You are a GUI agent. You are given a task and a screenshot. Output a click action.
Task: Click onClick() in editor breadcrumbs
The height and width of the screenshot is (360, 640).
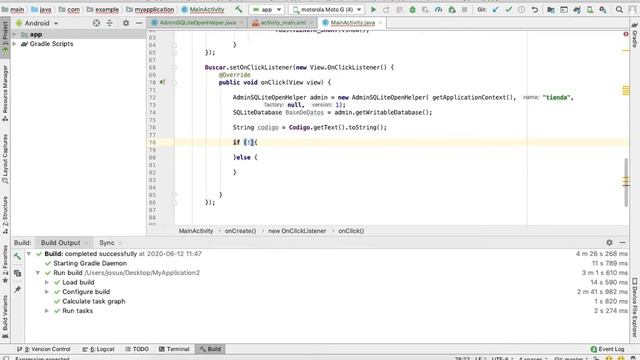351,231
